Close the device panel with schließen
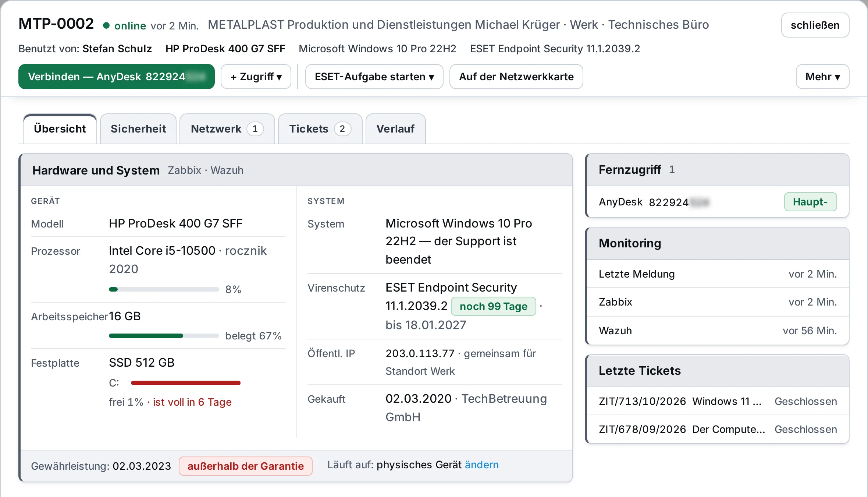Viewport: 868px width, 497px height. (x=815, y=25)
